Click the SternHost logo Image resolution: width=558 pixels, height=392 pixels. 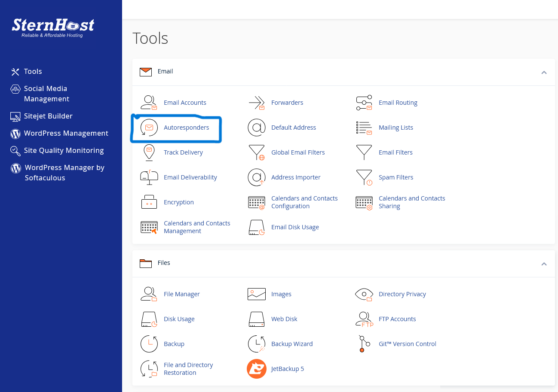click(53, 27)
